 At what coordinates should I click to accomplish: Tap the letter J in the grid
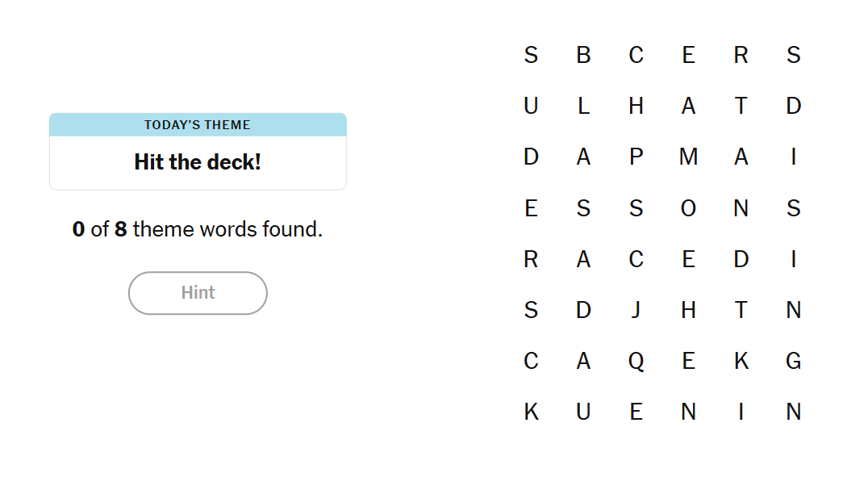636,310
